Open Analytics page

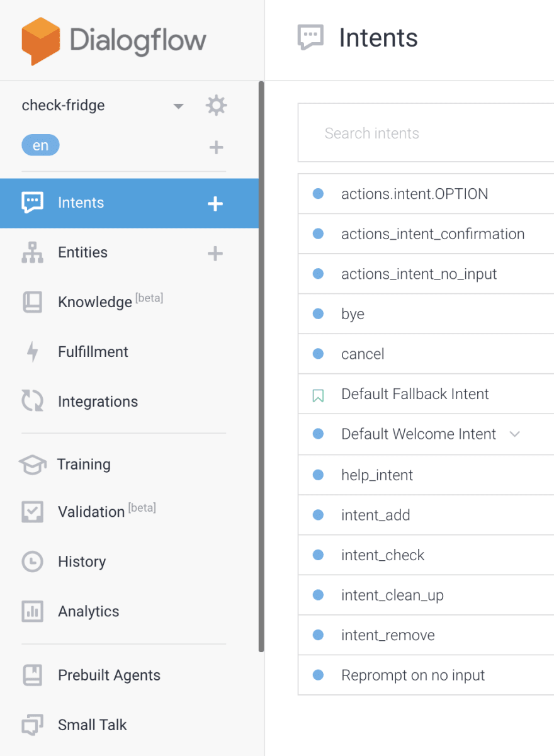pyautogui.click(x=88, y=611)
